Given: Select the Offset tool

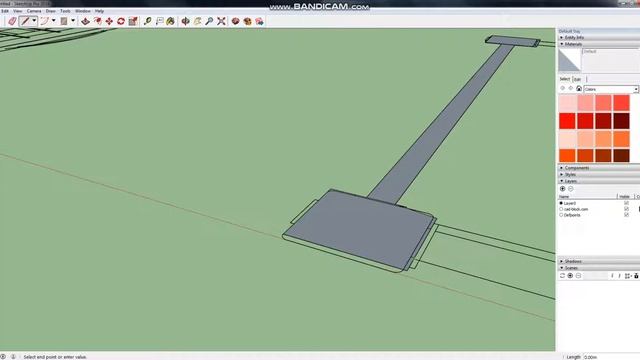Looking at the screenshot, I should click(x=98, y=21).
